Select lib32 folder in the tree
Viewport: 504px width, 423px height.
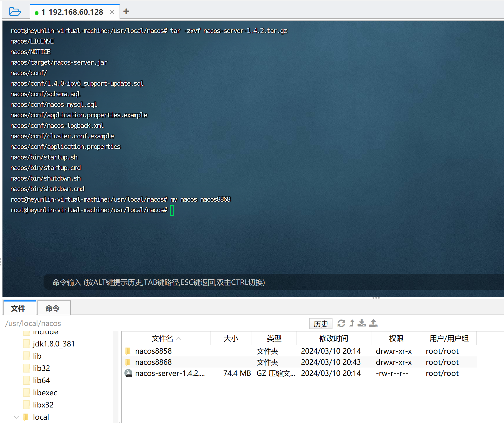tap(41, 368)
